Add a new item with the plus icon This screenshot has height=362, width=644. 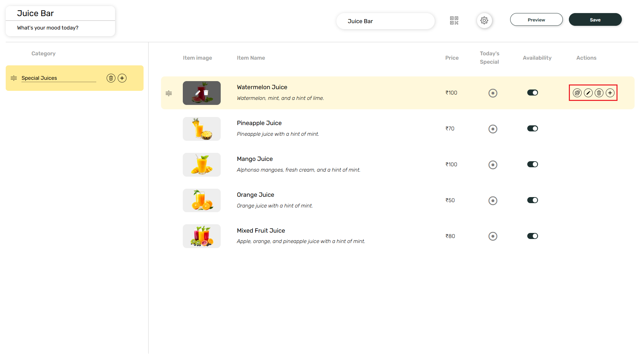[x=610, y=93]
